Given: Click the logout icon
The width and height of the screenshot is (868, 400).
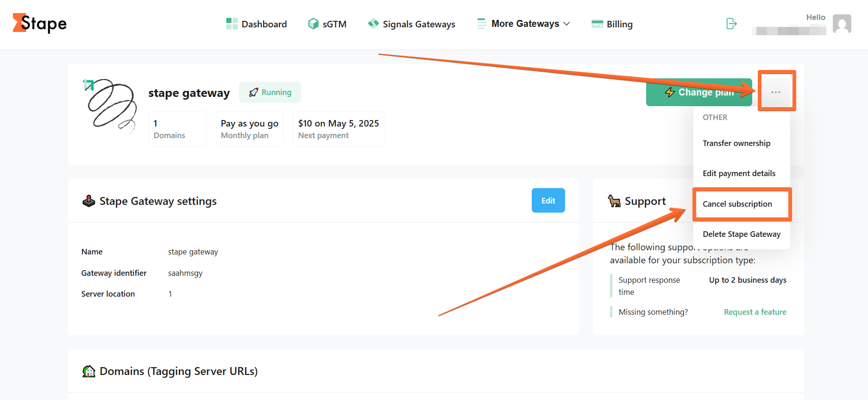Looking at the screenshot, I should [x=731, y=24].
